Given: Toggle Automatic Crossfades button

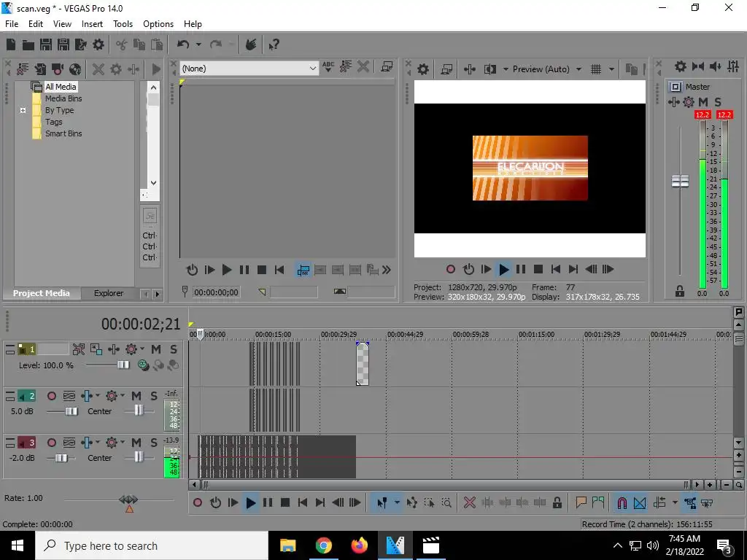Looking at the screenshot, I should 640,503.
